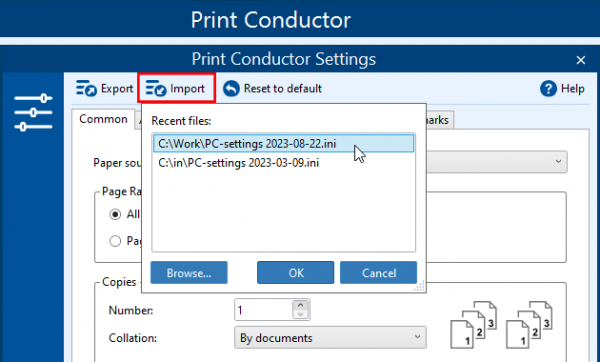
Task: Click the Reset to default arrow icon
Action: (231, 88)
